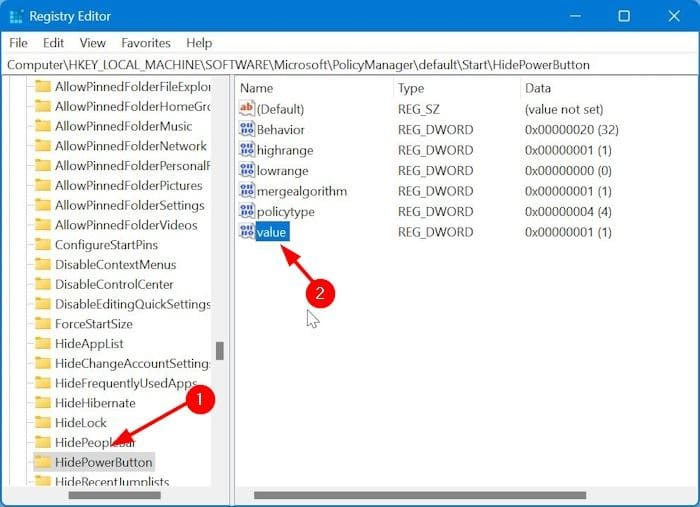Sort values by the Type column header

(411, 88)
